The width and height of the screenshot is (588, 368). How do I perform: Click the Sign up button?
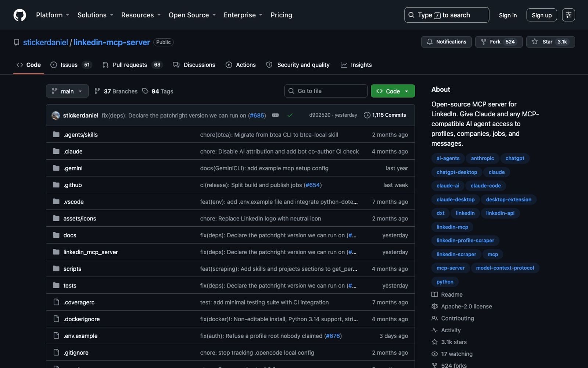542,15
